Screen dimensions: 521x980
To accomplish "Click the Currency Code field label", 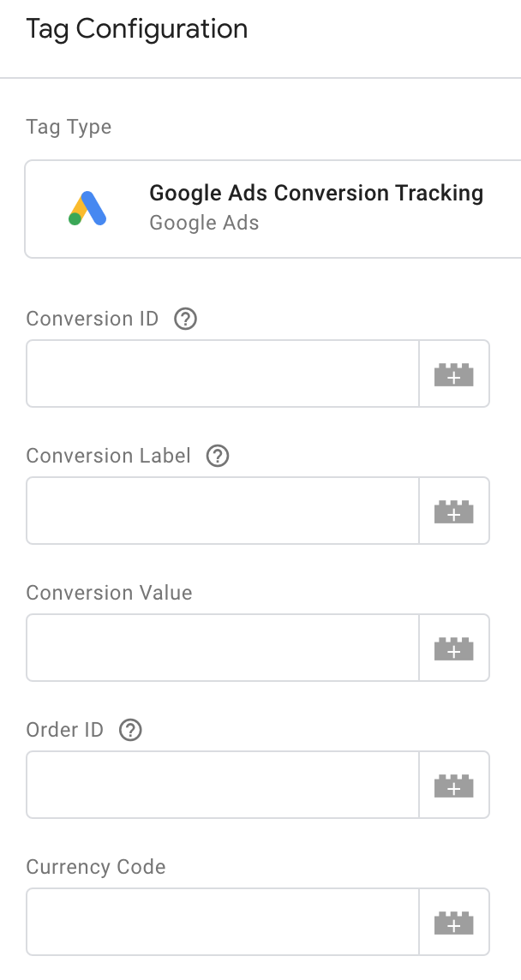I will coord(96,867).
